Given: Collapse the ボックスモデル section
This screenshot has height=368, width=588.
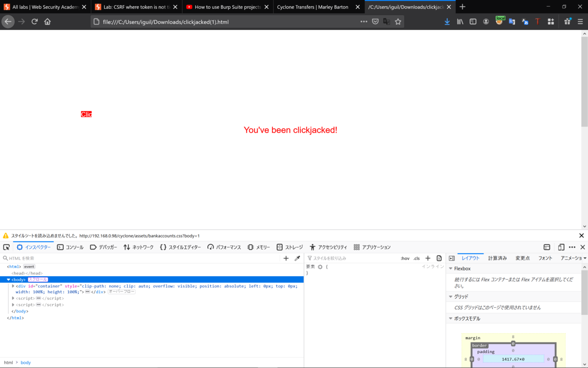Looking at the screenshot, I should click(x=451, y=319).
